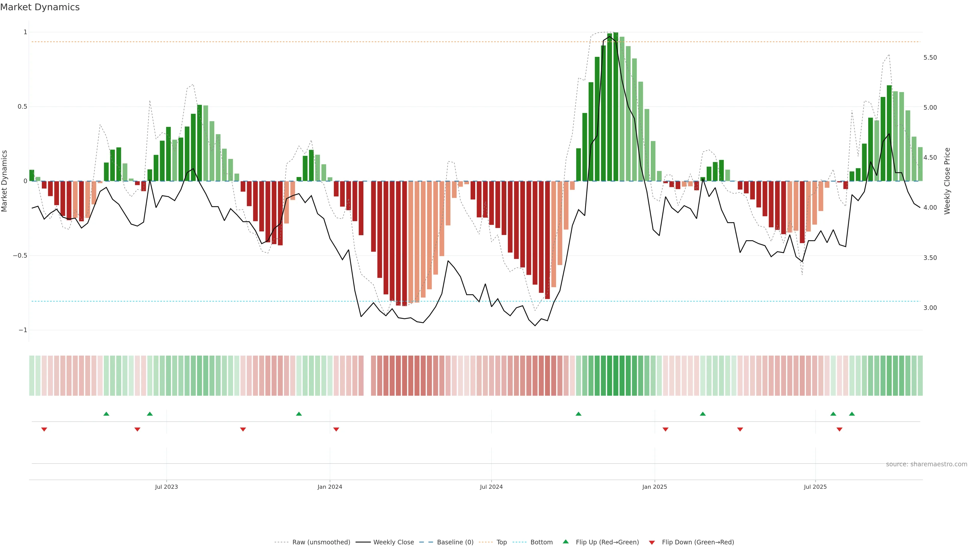Viewport: 980px width, 551px height.
Task: Hide the Top threshold line via its legend entry
Action: coord(501,542)
